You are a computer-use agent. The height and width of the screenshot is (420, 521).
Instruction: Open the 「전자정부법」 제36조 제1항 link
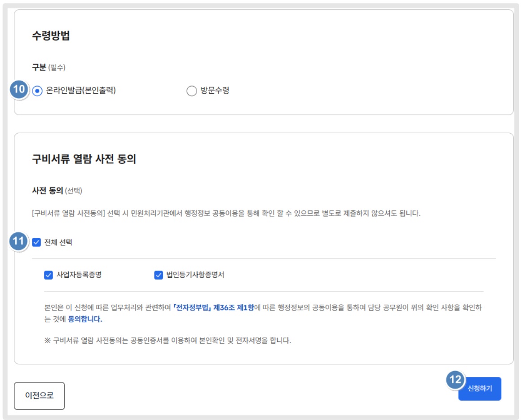coord(213,307)
